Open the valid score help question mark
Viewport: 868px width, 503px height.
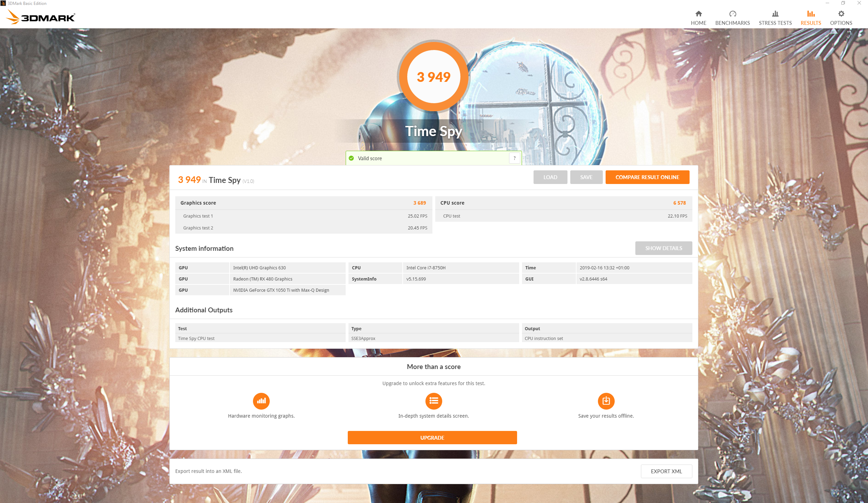coord(514,158)
